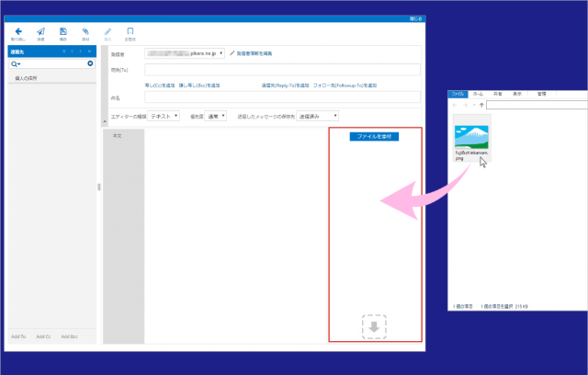Click the drop-zone down-arrow icon
Viewport: 588px width, 375px height.
[x=374, y=327]
